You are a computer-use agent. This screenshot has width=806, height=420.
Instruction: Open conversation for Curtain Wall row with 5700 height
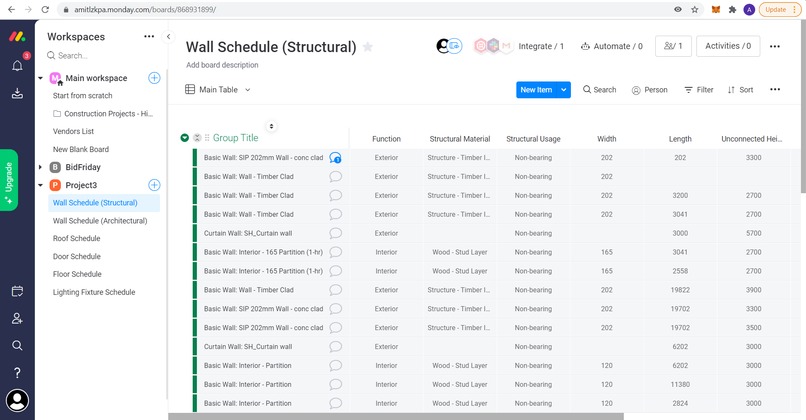tap(336, 233)
